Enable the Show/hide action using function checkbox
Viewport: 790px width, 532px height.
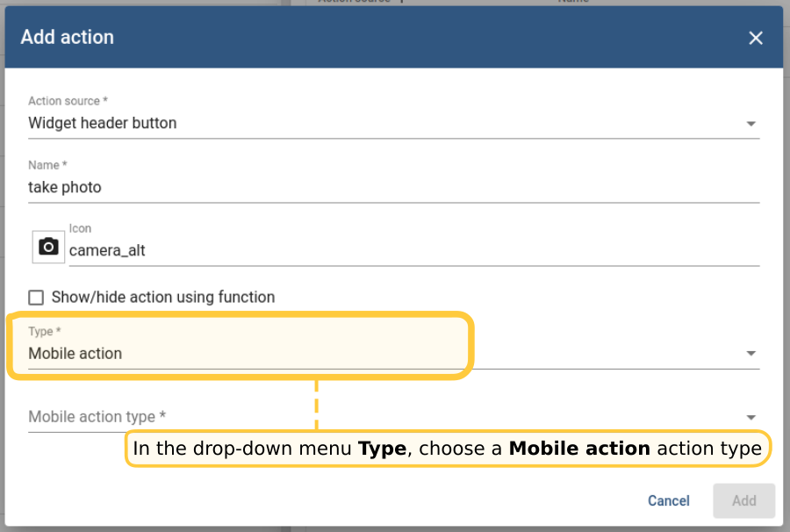click(36, 298)
